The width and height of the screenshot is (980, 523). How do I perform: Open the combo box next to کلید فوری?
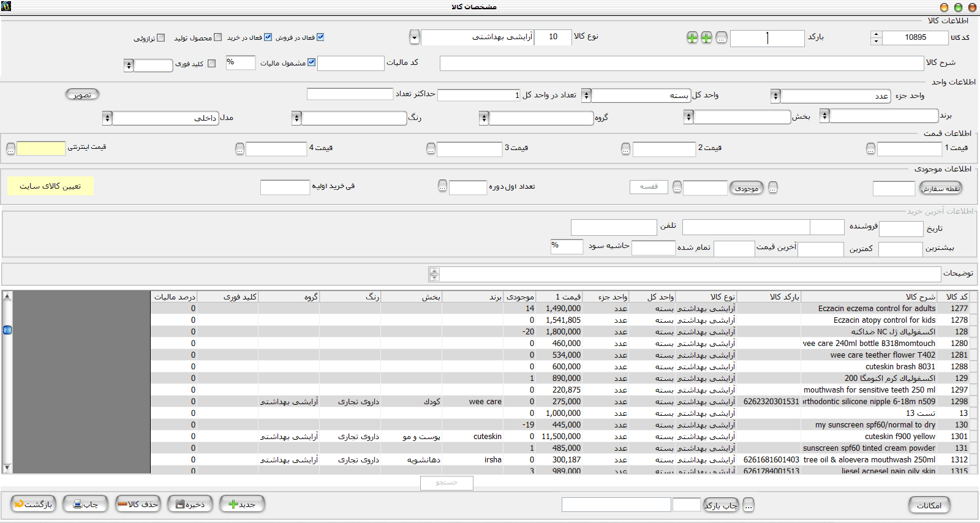click(x=129, y=65)
